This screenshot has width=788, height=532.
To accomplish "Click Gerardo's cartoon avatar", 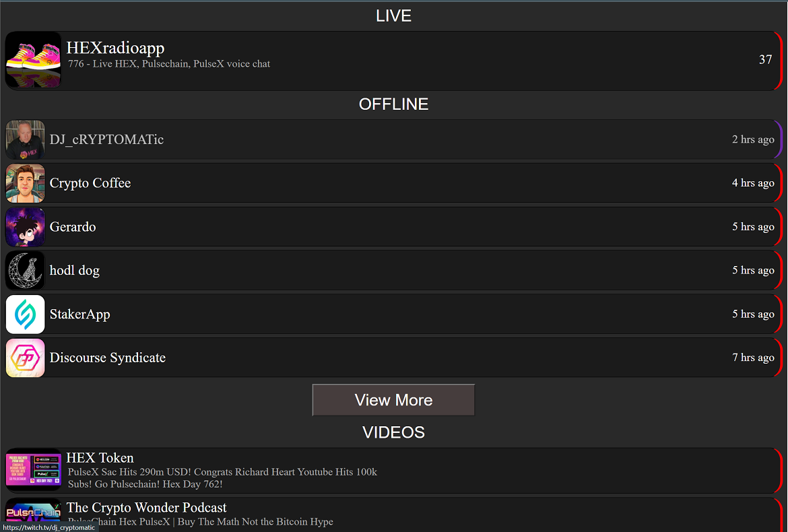I will (25, 227).
